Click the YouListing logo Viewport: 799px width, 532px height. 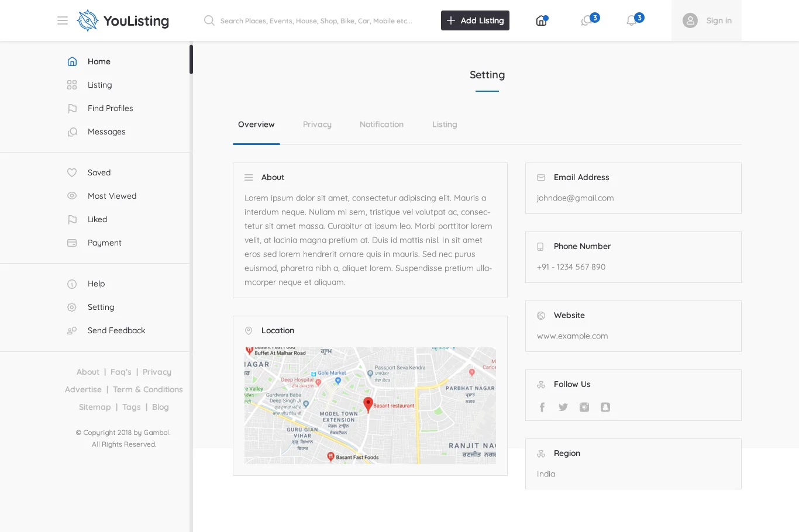pyautogui.click(x=122, y=20)
